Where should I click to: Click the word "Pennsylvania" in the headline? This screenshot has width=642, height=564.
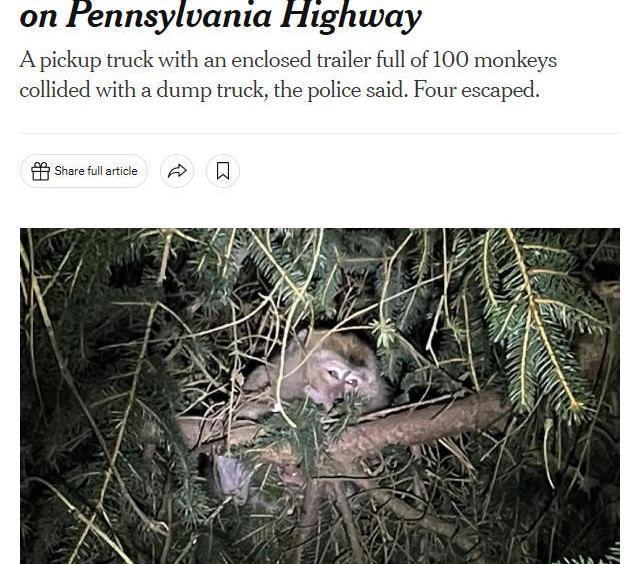[168, 16]
